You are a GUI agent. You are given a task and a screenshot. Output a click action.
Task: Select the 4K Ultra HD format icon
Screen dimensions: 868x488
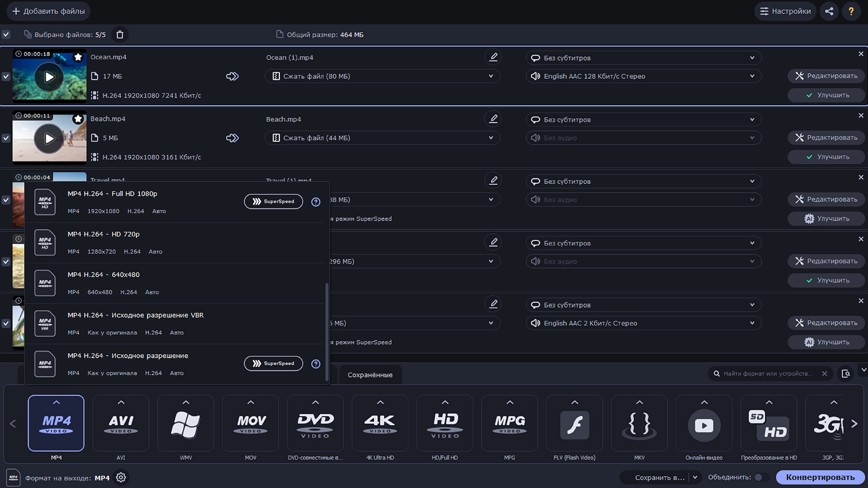(380, 423)
